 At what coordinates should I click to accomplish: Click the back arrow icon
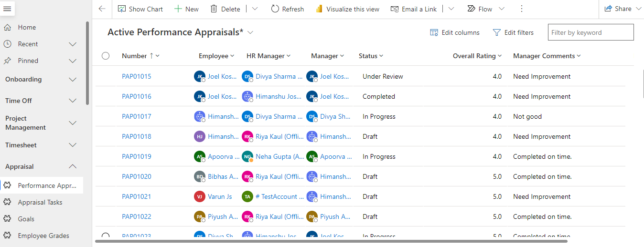click(x=102, y=9)
